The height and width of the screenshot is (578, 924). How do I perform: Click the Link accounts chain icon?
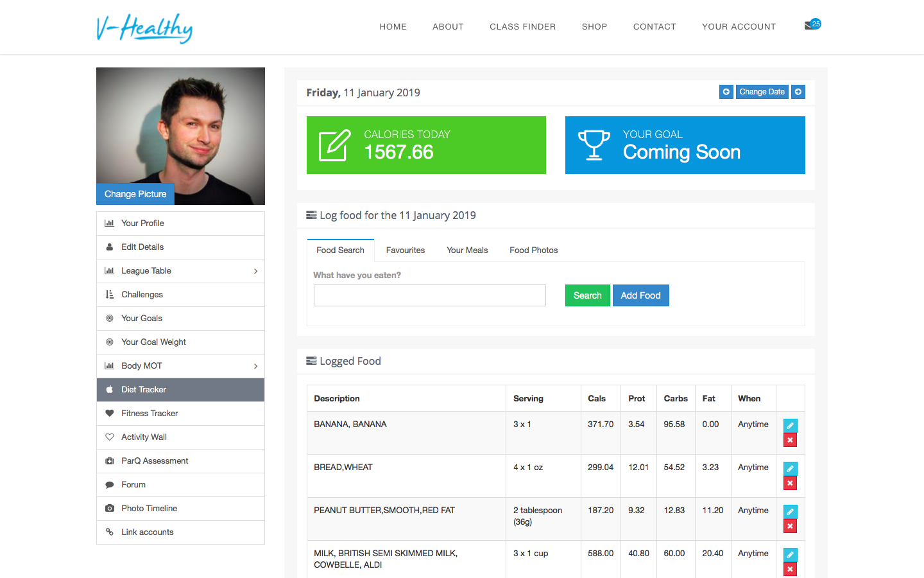tap(110, 532)
